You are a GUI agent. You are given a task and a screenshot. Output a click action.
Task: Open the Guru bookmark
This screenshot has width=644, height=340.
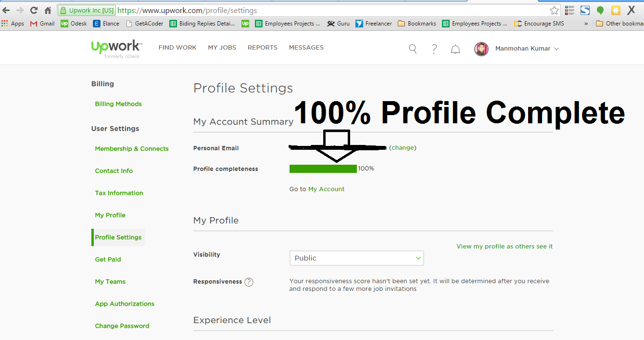(338, 24)
